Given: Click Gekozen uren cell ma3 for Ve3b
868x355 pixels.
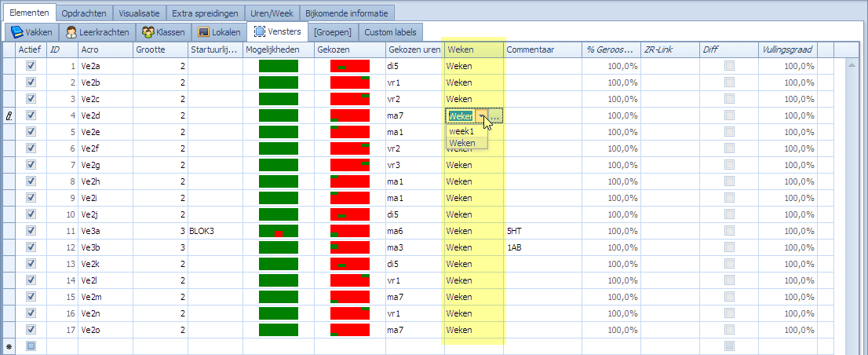Looking at the screenshot, I should 414,247.
